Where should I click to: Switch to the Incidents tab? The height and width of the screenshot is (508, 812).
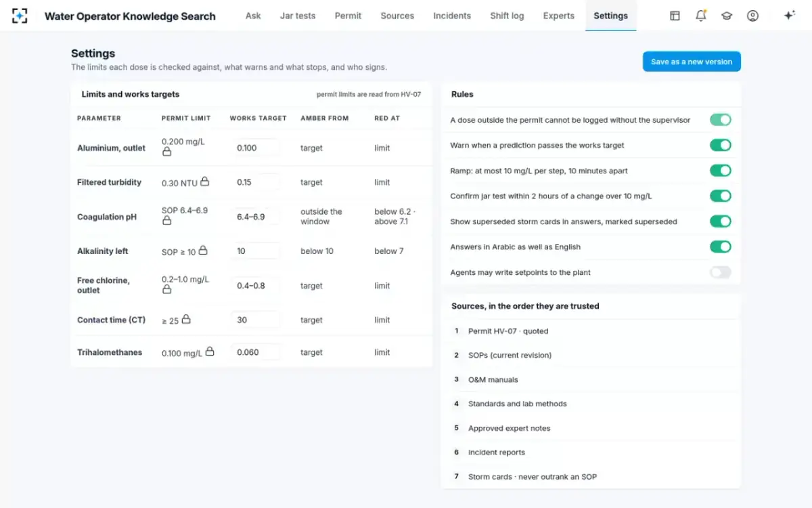tap(452, 16)
